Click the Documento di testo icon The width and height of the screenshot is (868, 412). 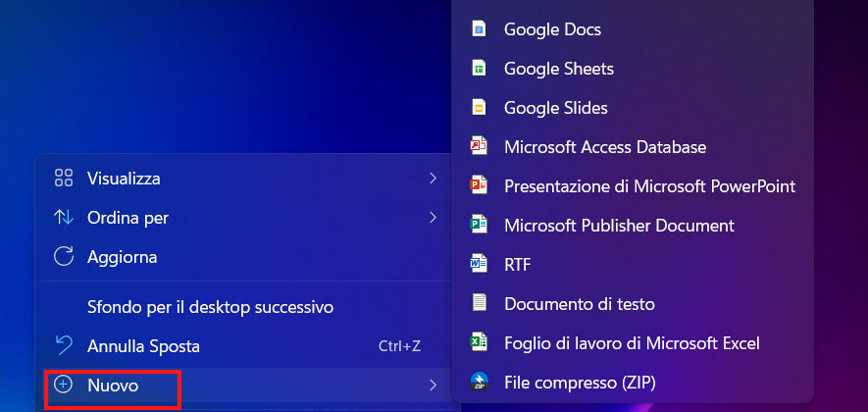[x=479, y=303]
